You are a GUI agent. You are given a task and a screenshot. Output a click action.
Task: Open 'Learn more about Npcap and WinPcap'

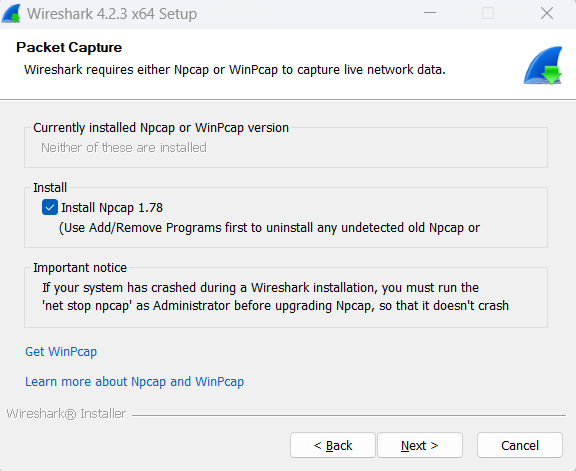[x=134, y=382]
